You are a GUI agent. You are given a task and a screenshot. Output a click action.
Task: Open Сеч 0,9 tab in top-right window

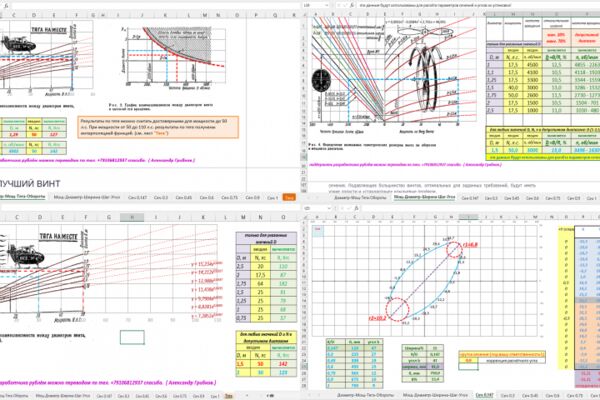574,198
